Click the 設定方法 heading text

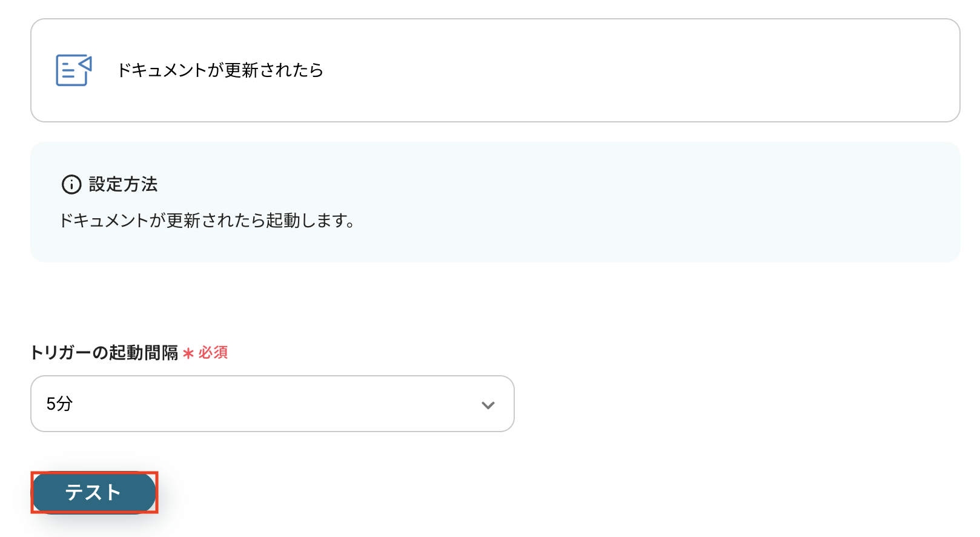(123, 184)
